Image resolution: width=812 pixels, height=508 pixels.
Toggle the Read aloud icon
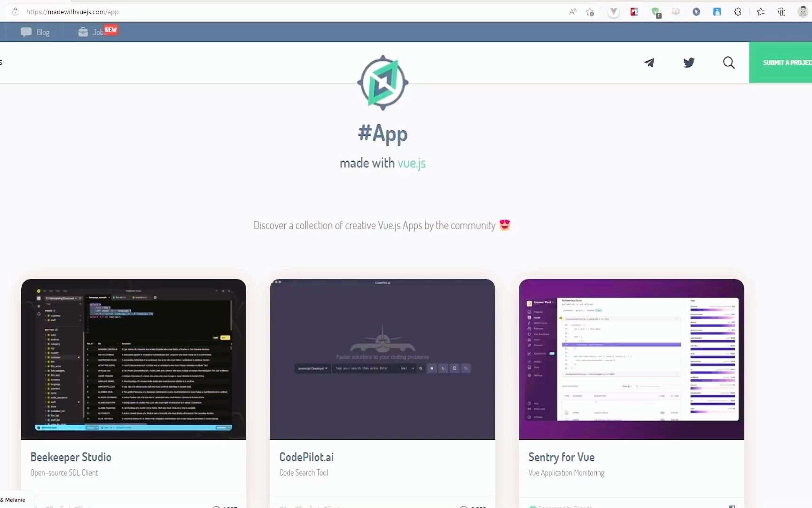573,12
